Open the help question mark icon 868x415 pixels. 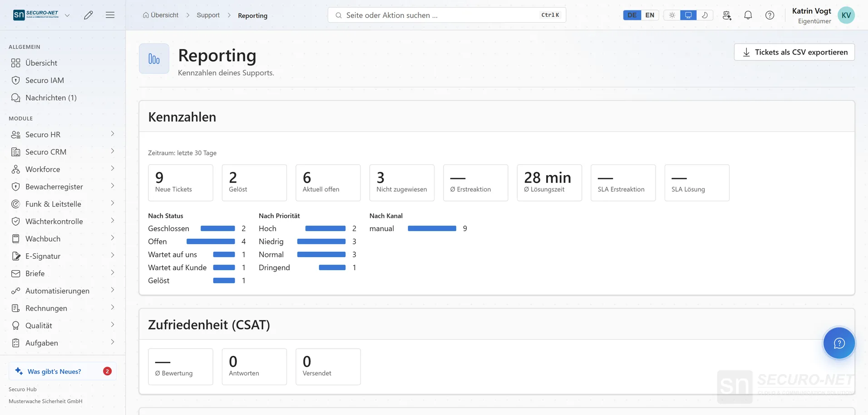coord(770,15)
